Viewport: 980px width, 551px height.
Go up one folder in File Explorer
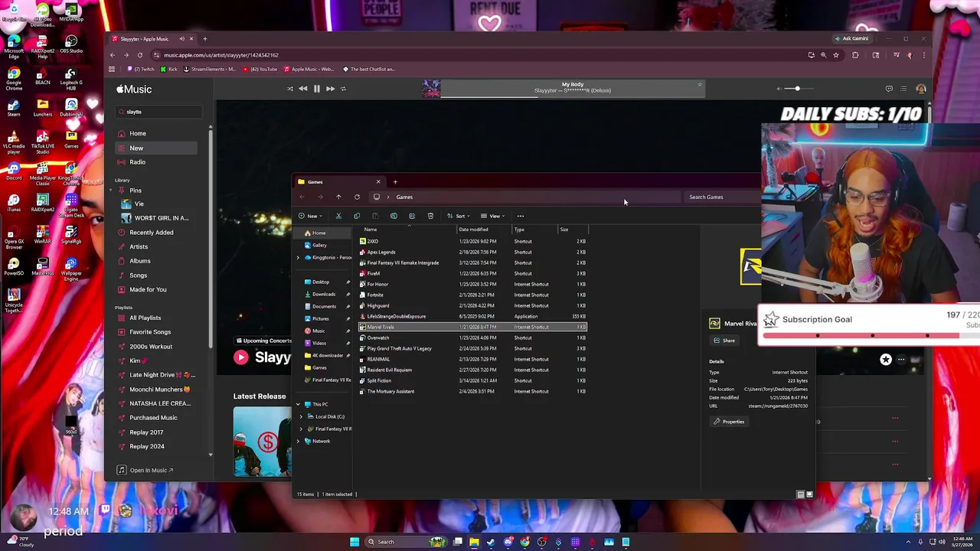(x=338, y=197)
